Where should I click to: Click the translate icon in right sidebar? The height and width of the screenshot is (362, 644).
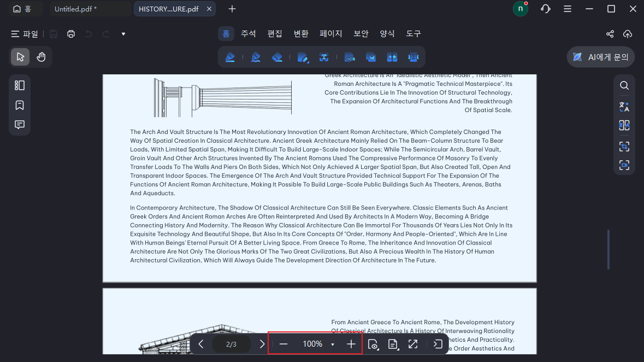pos(624,107)
